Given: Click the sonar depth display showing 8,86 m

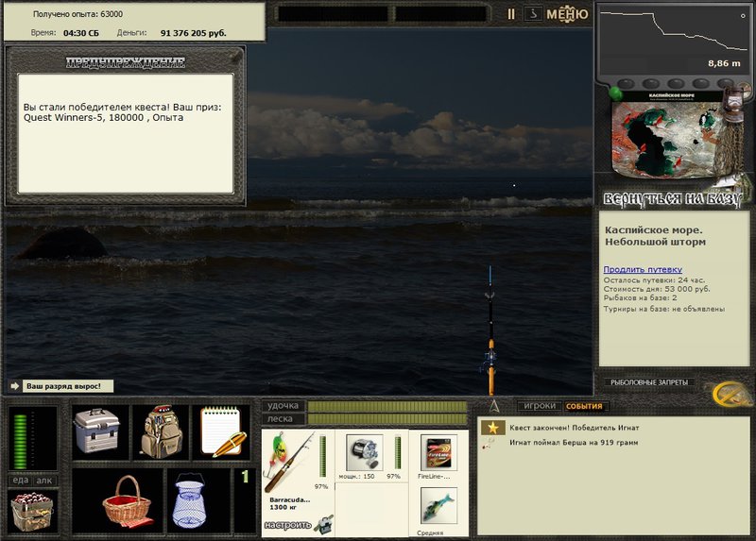Looking at the screenshot, I should 674,40.
